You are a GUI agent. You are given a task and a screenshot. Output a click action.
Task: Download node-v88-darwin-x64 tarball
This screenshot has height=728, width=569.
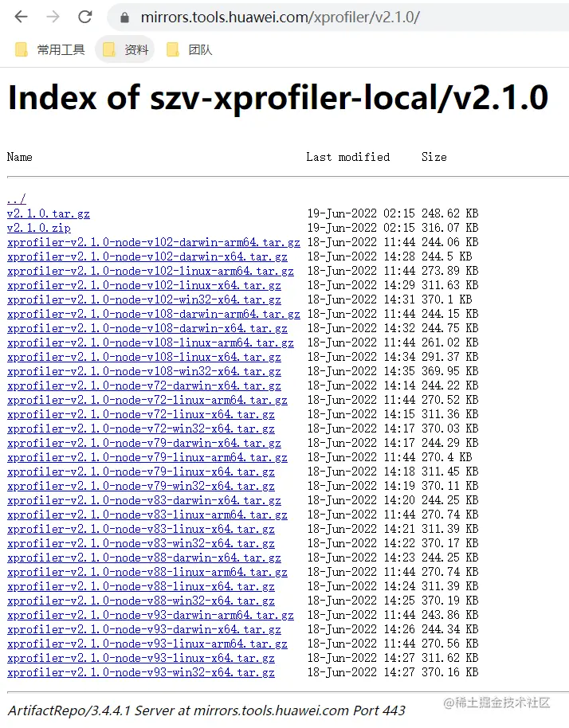pos(144,558)
